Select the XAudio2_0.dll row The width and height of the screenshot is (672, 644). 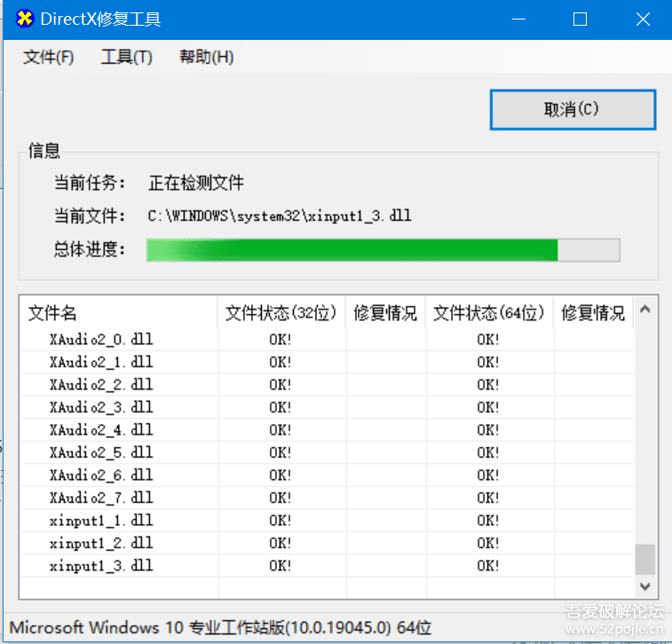[x=327, y=340]
